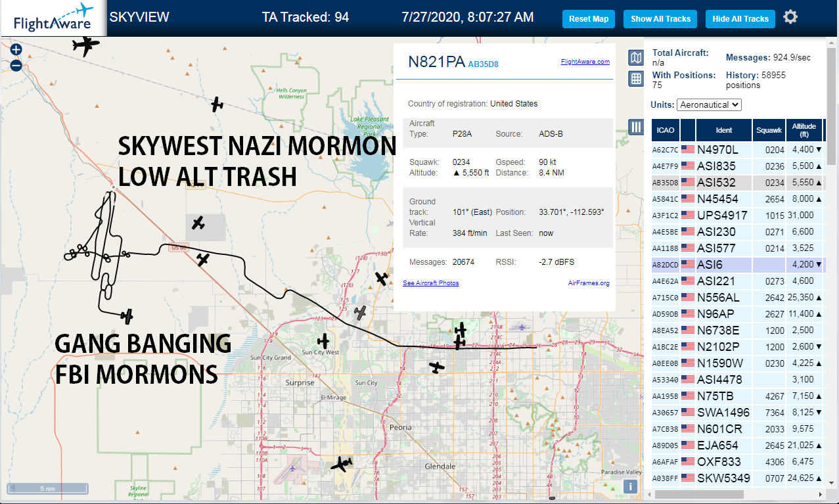Select the ASI221 table row
This screenshot has width=839, height=504.
coord(738,281)
